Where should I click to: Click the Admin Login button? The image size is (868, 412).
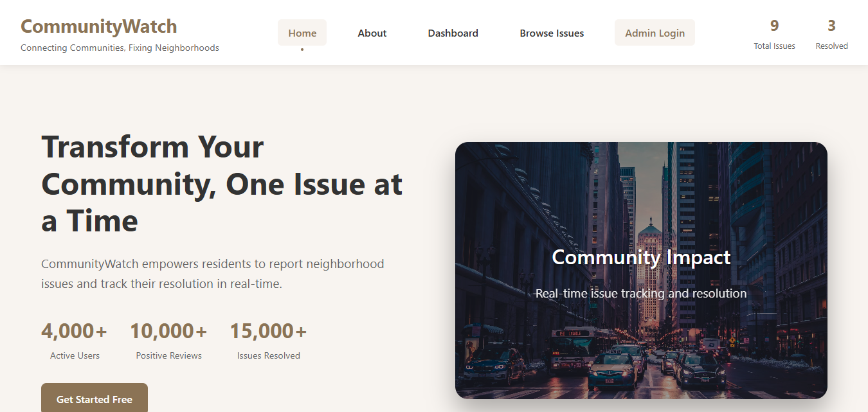click(654, 32)
